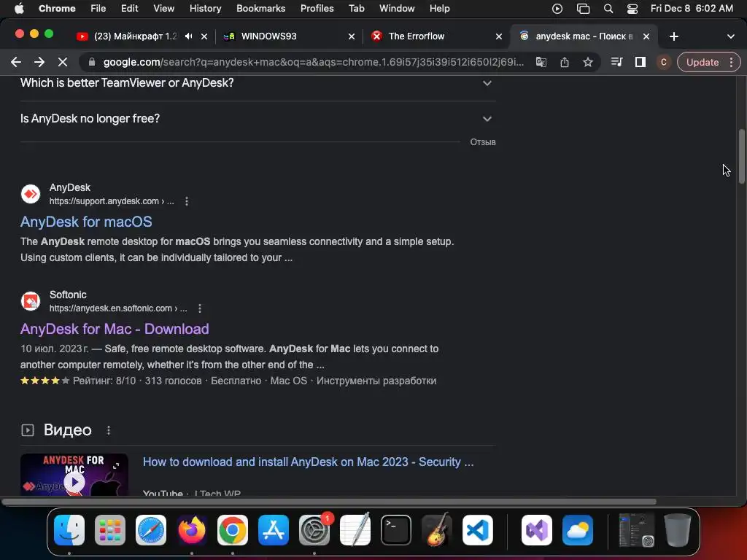The width and height of the screenshot is (747, 560).
Task: Go forward to the next page
Action: (x=39, y=62)
